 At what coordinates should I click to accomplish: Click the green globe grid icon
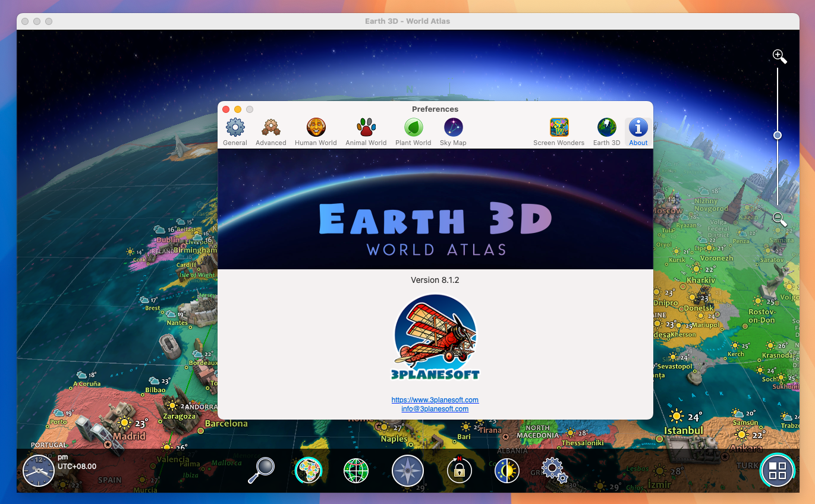point(356,471)
